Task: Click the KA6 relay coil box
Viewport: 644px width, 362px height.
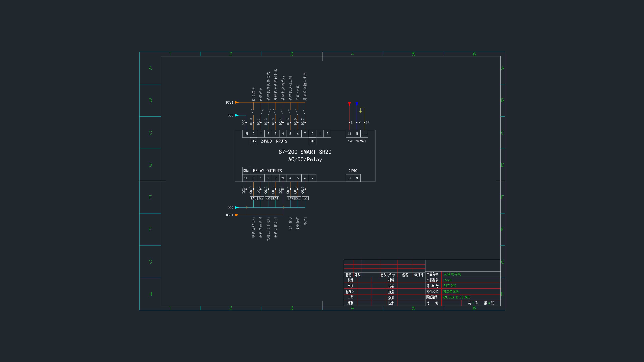Action: coord(298,198)
